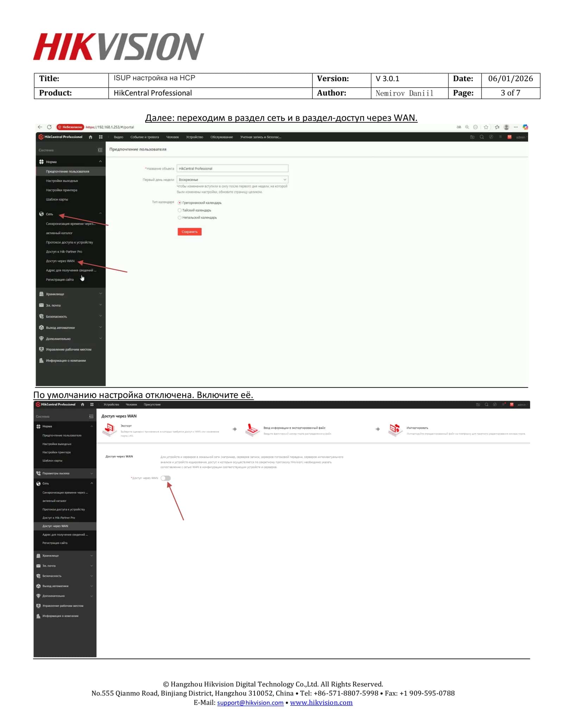This screenshot has height=728, width=563.
Task: Open Управление рабочим местом in lower screenshot sidebar
Action: pos(63,606)
